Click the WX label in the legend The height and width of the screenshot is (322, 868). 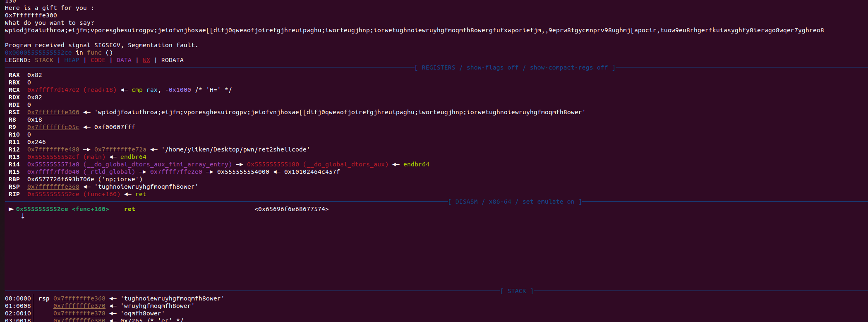[146, 60]
